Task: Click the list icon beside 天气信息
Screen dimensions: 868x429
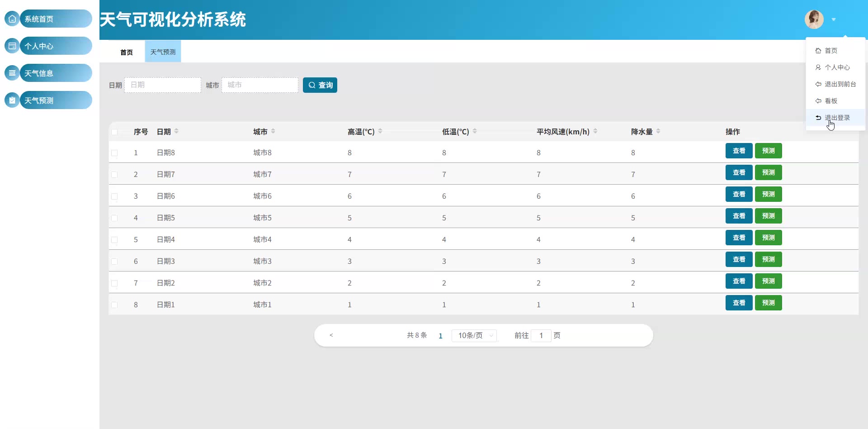Action: (x=12, y=73)
